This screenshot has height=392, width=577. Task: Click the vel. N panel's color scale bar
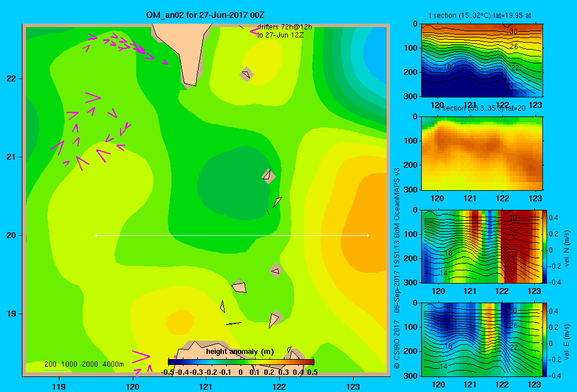point(545,246)
